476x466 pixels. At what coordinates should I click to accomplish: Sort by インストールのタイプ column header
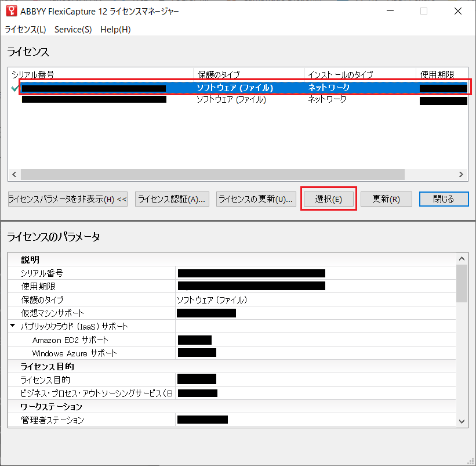pyautogui.click(x=360, y=74)
